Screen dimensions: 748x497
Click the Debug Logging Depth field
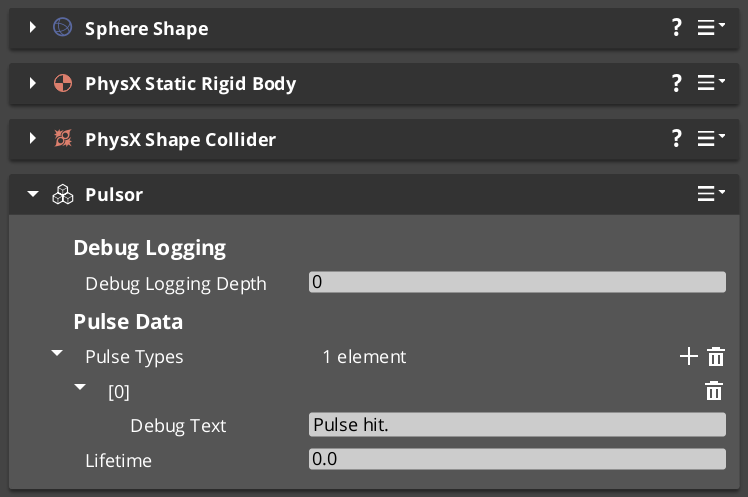[517, 283]
